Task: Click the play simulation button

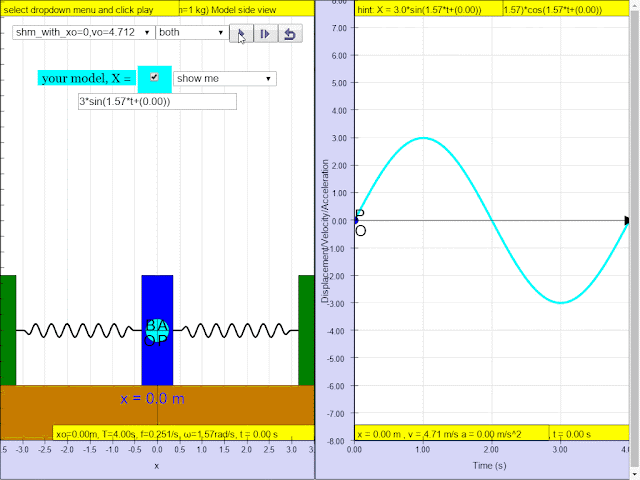Action: 241,33
